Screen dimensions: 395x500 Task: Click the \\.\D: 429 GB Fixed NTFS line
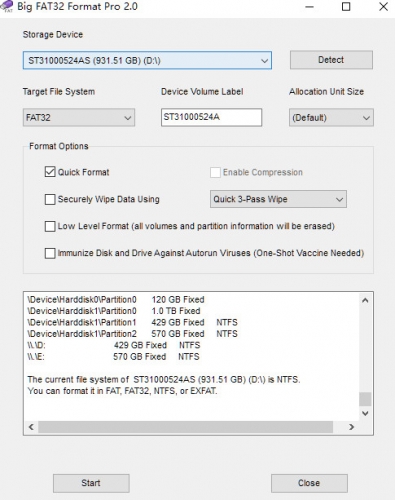[x=114, y=345]
